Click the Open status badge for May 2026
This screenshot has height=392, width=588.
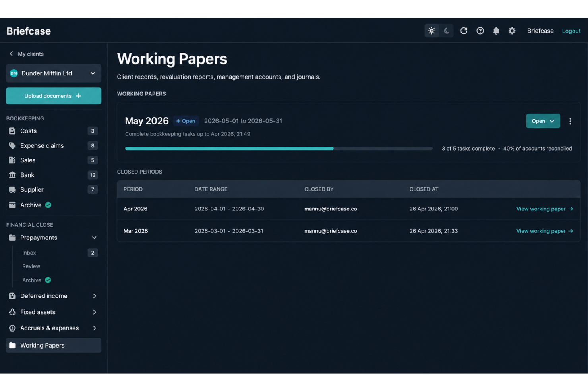(186, 121)
